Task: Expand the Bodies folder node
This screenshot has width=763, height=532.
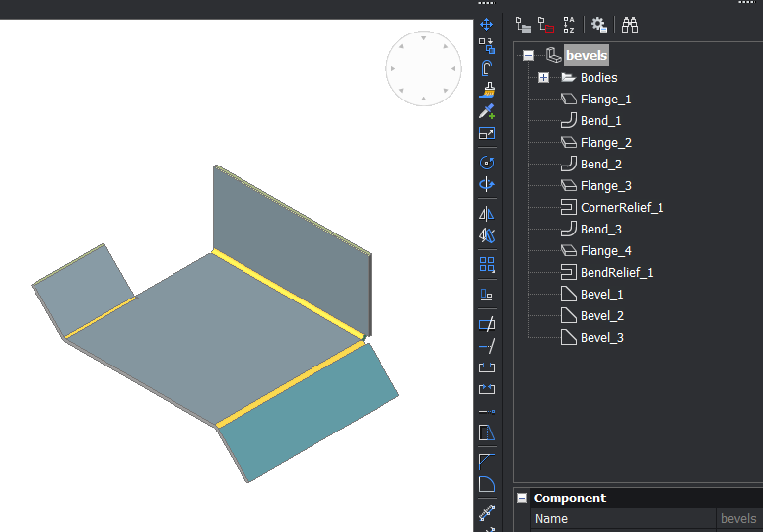Action: tap(543, 78)
